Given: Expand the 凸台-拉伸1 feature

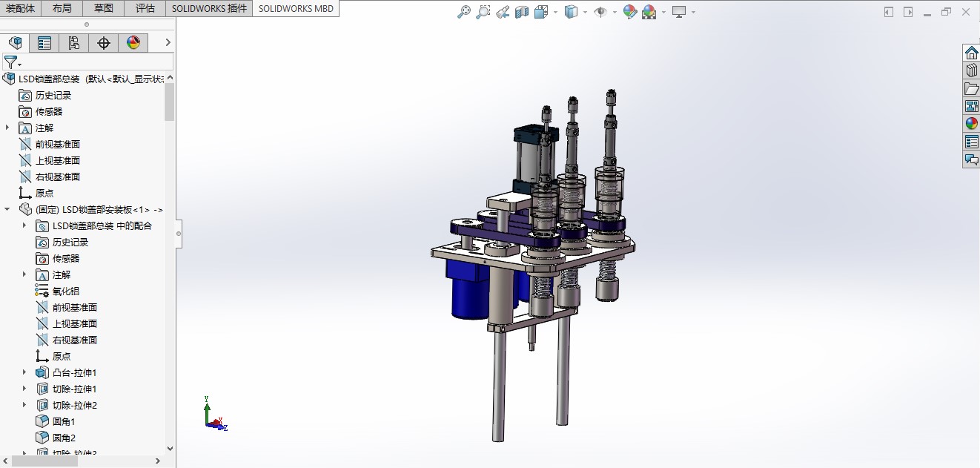Looking at the screenshot, I should click(24, 372).
